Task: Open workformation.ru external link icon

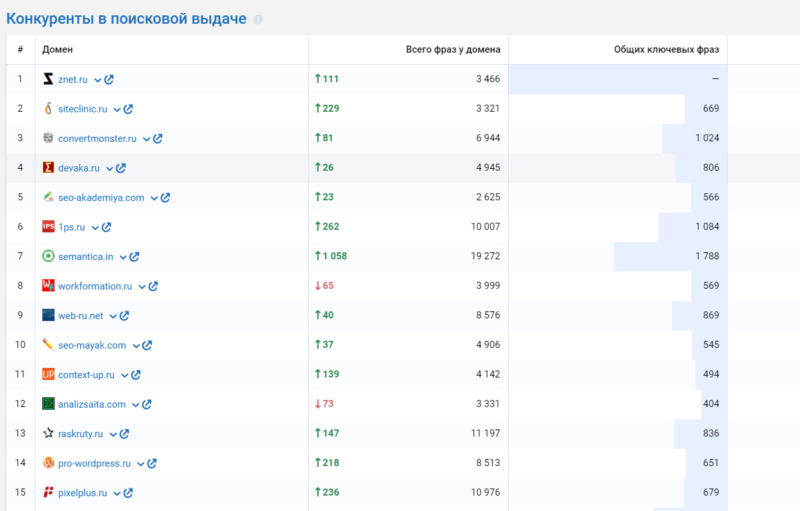Action: tap(153, 287)
